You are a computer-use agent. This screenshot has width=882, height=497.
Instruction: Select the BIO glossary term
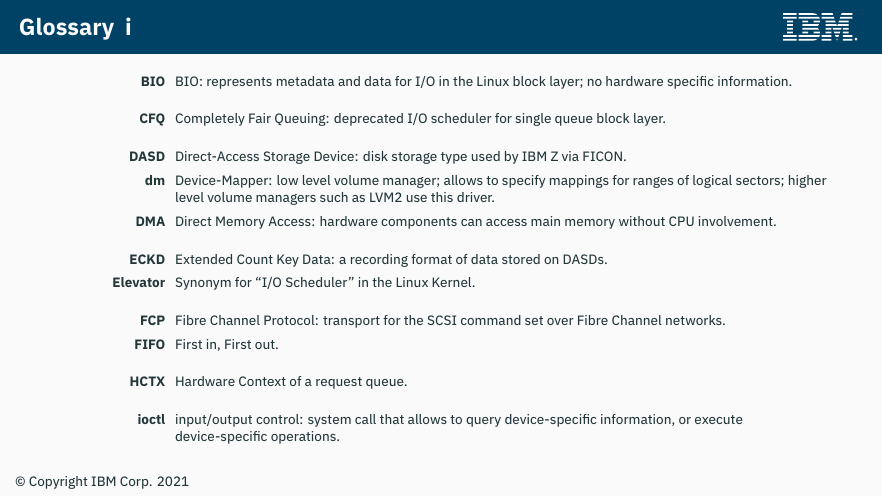[x=152, y=82]
